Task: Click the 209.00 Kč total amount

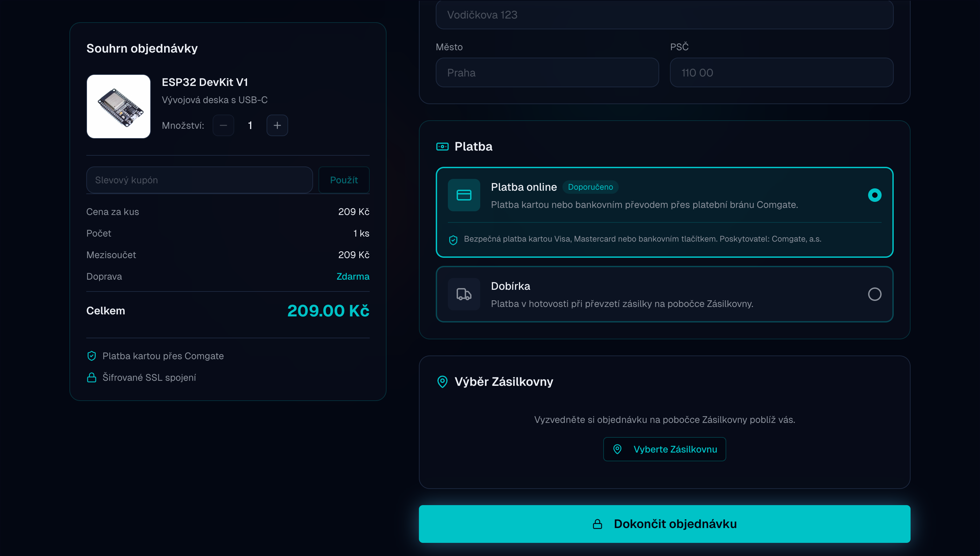Action: 329,311
